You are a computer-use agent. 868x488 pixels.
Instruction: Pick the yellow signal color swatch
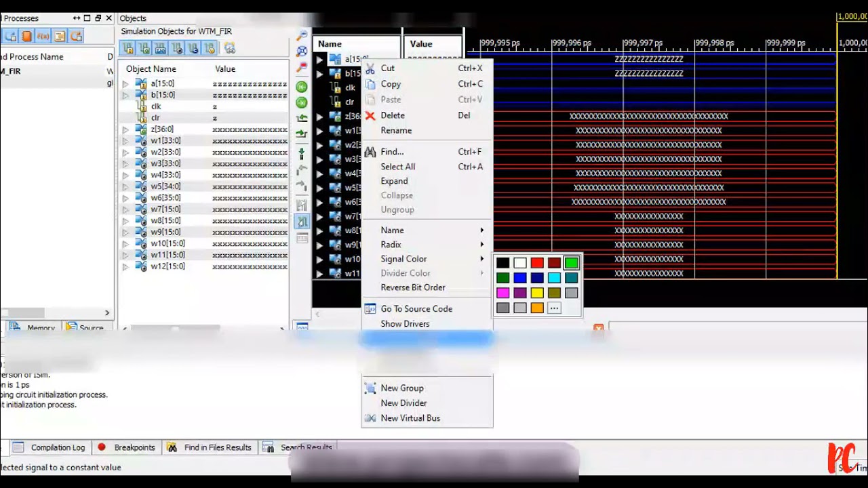click(x=537, y=293)
